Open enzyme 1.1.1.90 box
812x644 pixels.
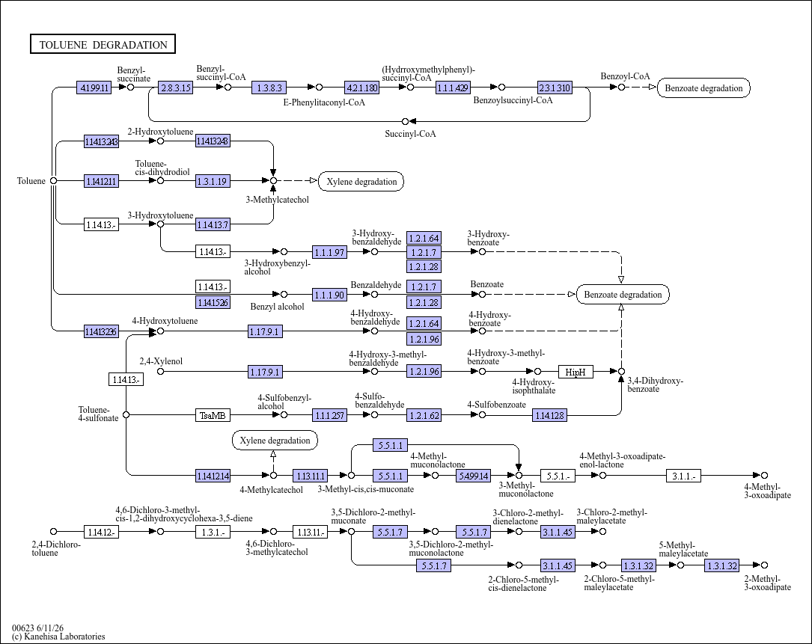pyautogui.click(x=329, y=295)
